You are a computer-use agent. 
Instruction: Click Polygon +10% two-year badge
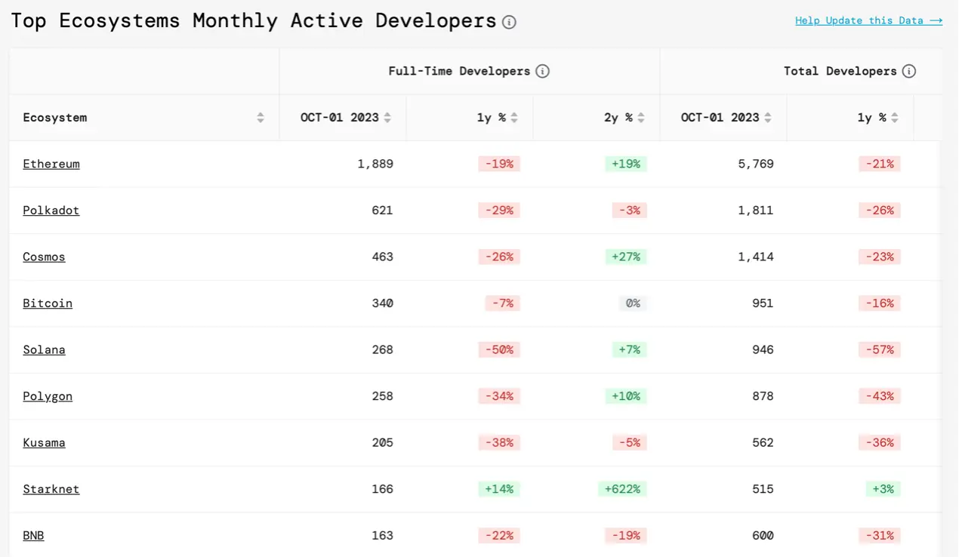coord(626,396)
